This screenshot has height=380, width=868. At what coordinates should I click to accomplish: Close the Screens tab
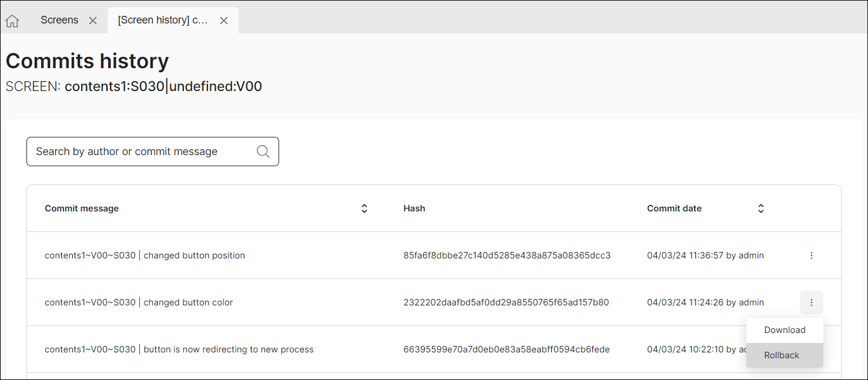(92, 21)
